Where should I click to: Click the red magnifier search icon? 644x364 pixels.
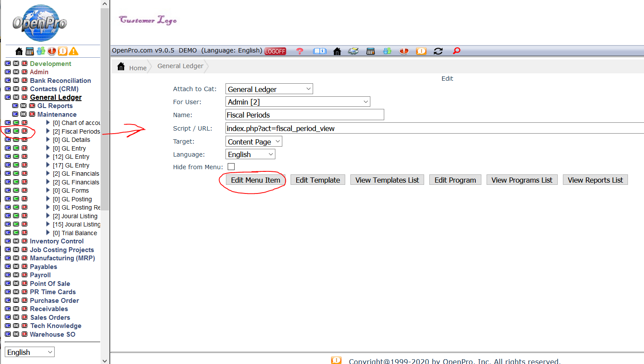pyautogui.click(x=456, y=51)
